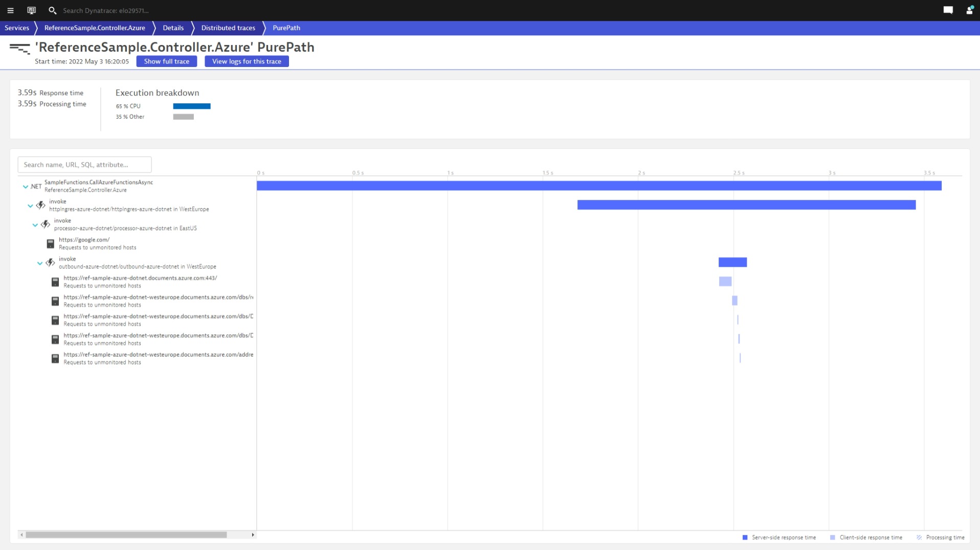The image size is (980, 550).
Task: Click View logs for this trace
Action: click(247, 61)
